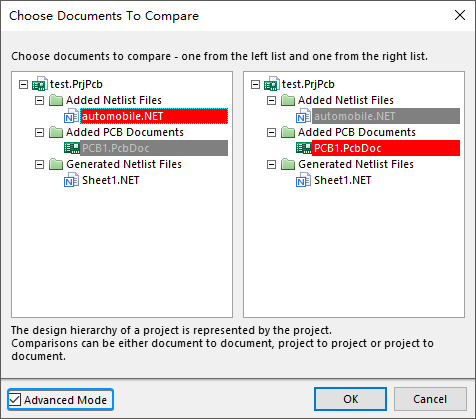The width and height of the screenshot is (476, 419).
Task: Click the automobile.NET netlist icon in right list
Action: (x=303, y=116)
